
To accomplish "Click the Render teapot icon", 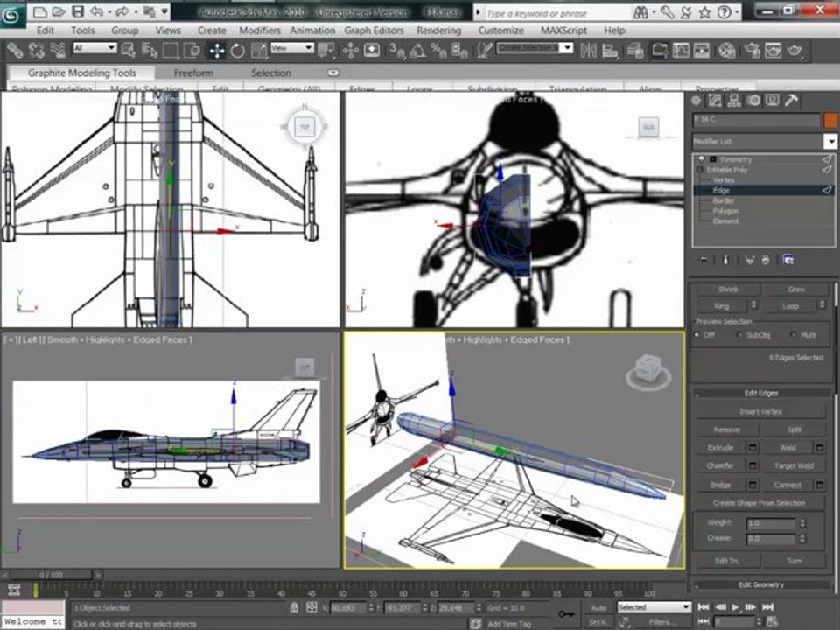I will tap(794, 51).
